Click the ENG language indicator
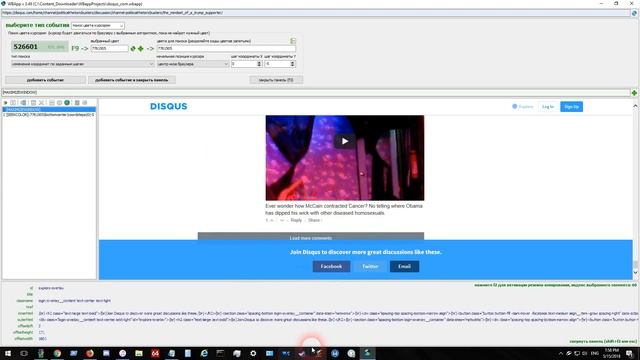 coord(595,353)
